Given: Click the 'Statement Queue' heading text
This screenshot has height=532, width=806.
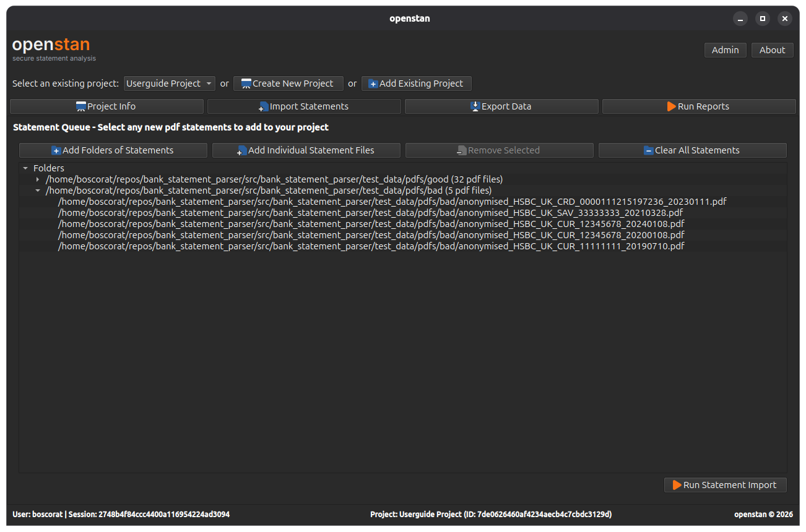Looking at the screenshot, I should (x=171, y=127).
